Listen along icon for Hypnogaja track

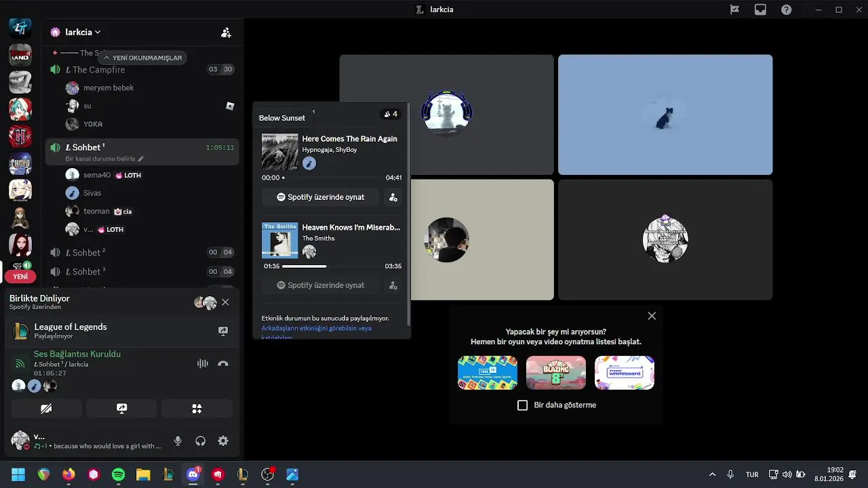point(393,197)
